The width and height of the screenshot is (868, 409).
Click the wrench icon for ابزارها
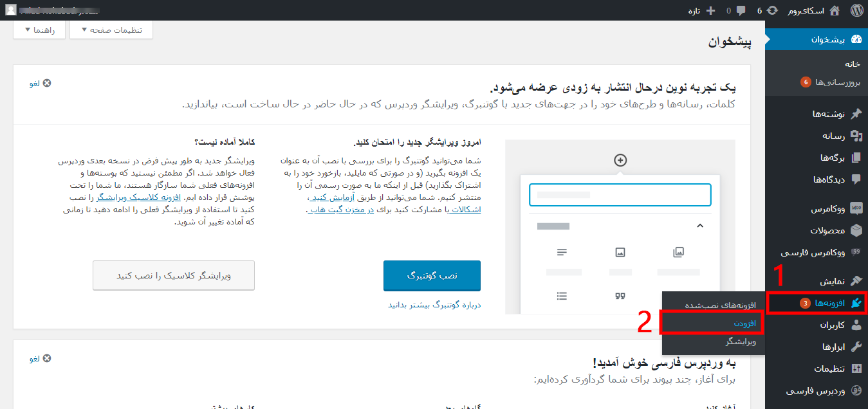click(856, 347)
